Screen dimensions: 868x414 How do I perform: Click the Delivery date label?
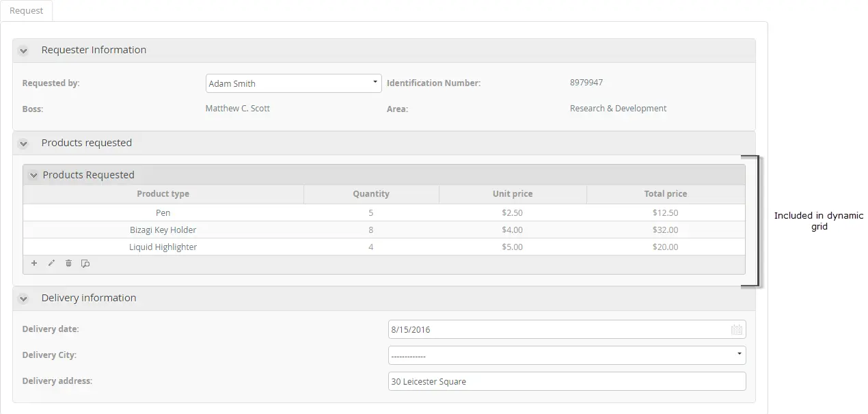click(51, 329)
